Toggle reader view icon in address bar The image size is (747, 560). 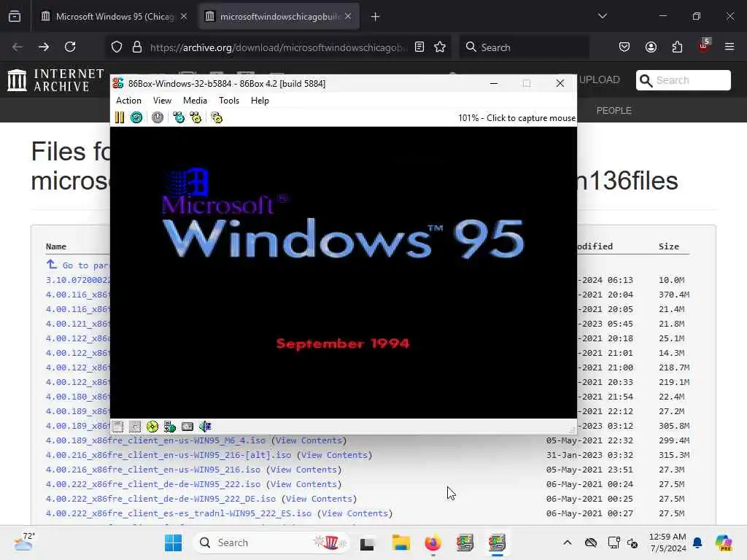pos(419,47)
